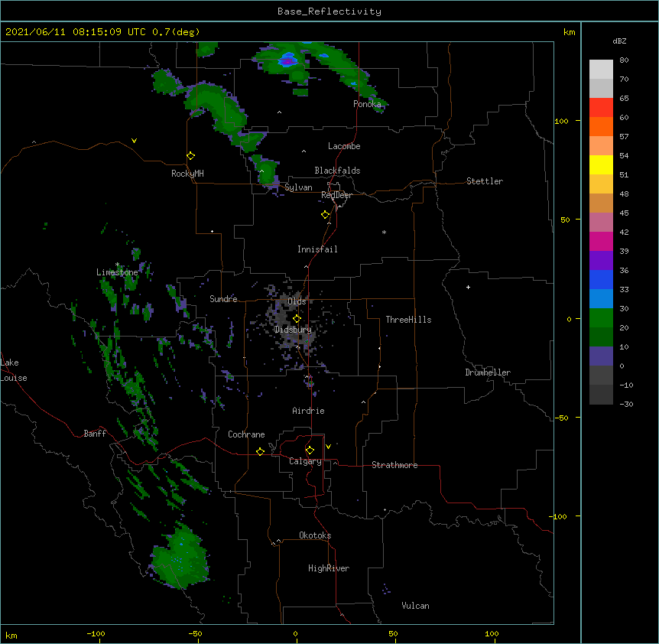Select the bright green legend swatch
Viewport: 659px width, 644px height.
(601, 318)
